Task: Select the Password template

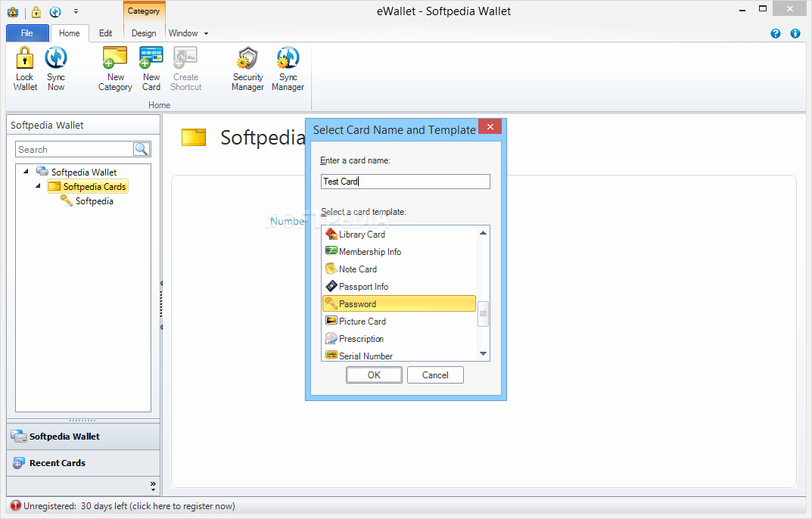Action: (400, 303)
